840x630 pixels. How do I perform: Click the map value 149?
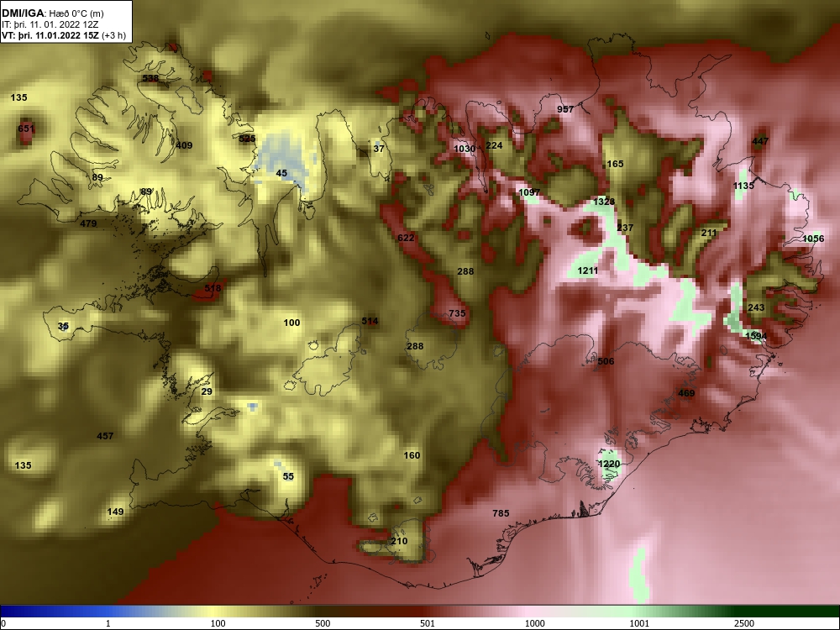click(x=115, y=512)
